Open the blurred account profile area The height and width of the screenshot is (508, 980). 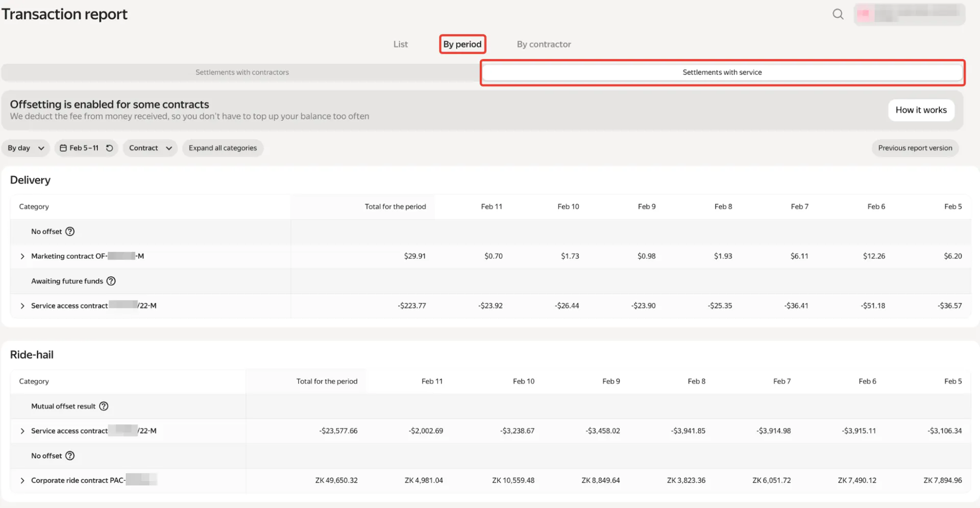(x=909, y=14)
